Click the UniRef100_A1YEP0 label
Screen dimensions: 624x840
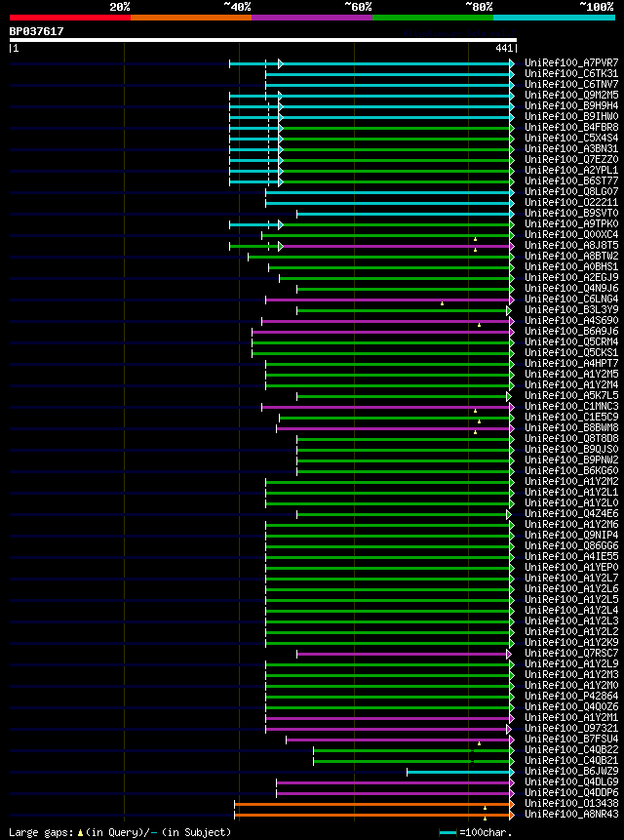coord(571,568)
